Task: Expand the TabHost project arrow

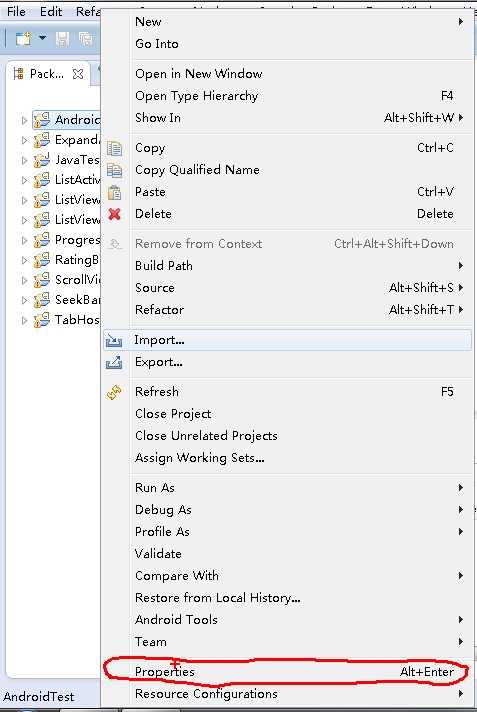Action: 25,320
